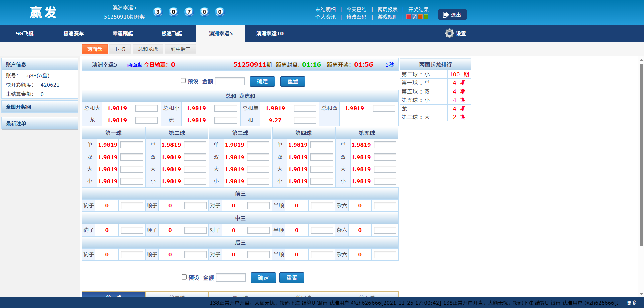Pick the orange theme color square
The image size is (644, 308).
coord(420,17)
